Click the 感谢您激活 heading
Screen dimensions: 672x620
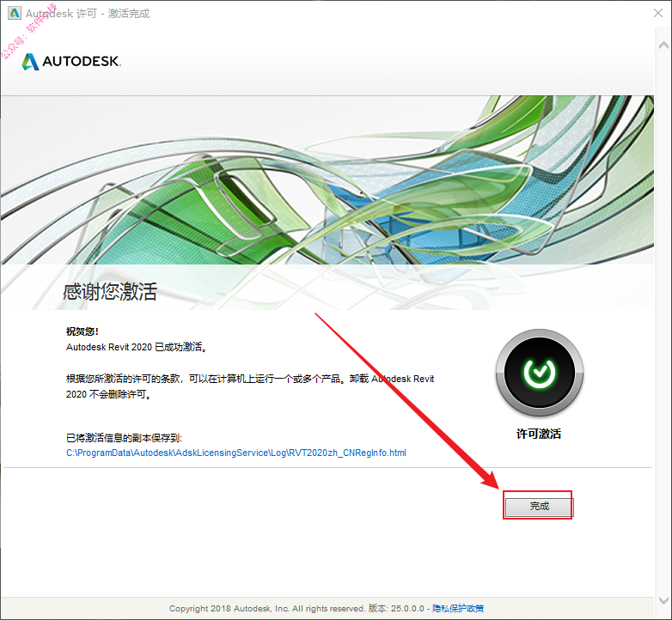[x=110, y=292]
